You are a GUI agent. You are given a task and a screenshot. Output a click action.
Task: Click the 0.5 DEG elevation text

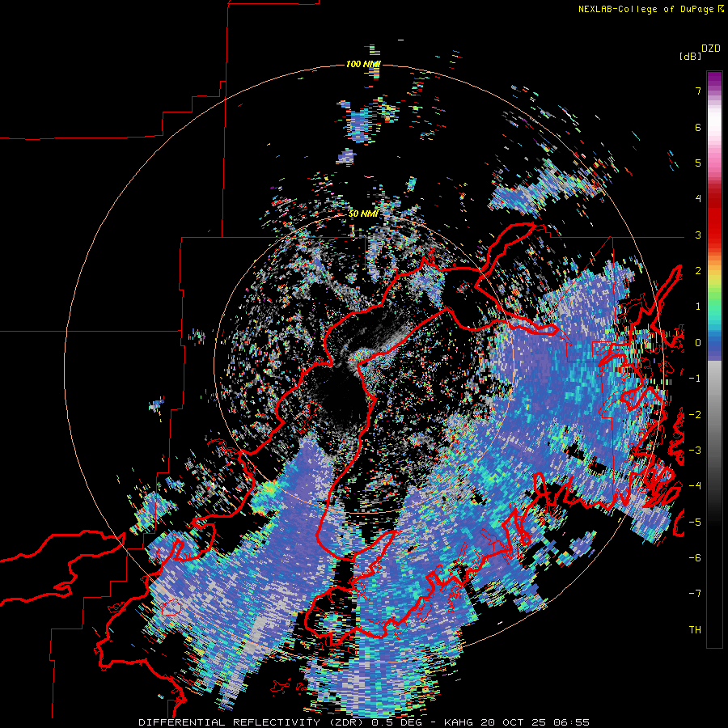click(400, 722)
